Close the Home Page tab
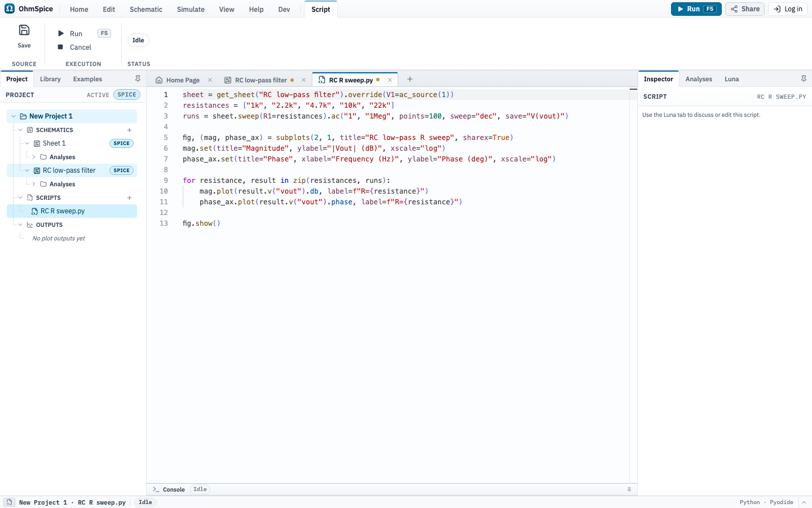 tap(210, 80)
